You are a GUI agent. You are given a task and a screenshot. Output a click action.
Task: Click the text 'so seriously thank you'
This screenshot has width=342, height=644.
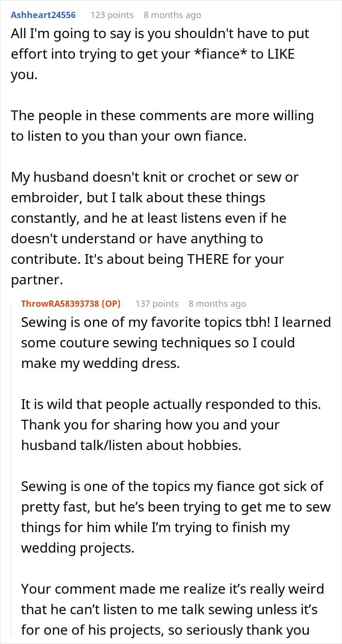point(236,630)
